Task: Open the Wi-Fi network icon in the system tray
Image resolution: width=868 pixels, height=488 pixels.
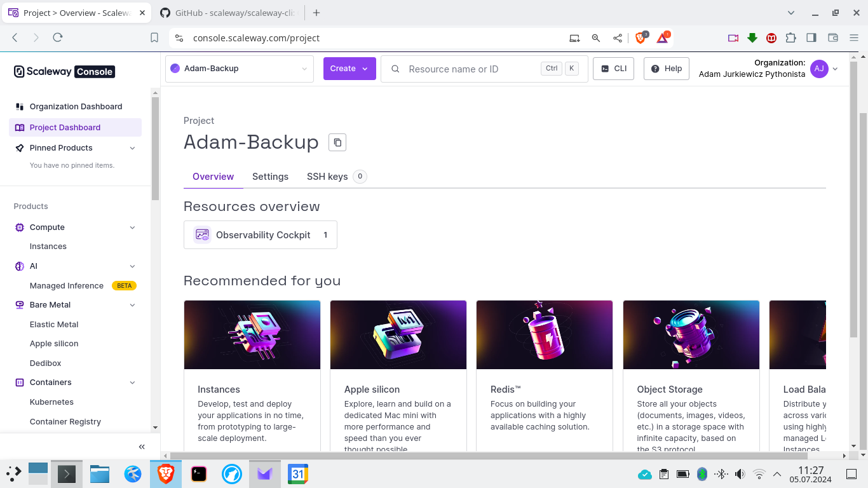Action: 759,474
